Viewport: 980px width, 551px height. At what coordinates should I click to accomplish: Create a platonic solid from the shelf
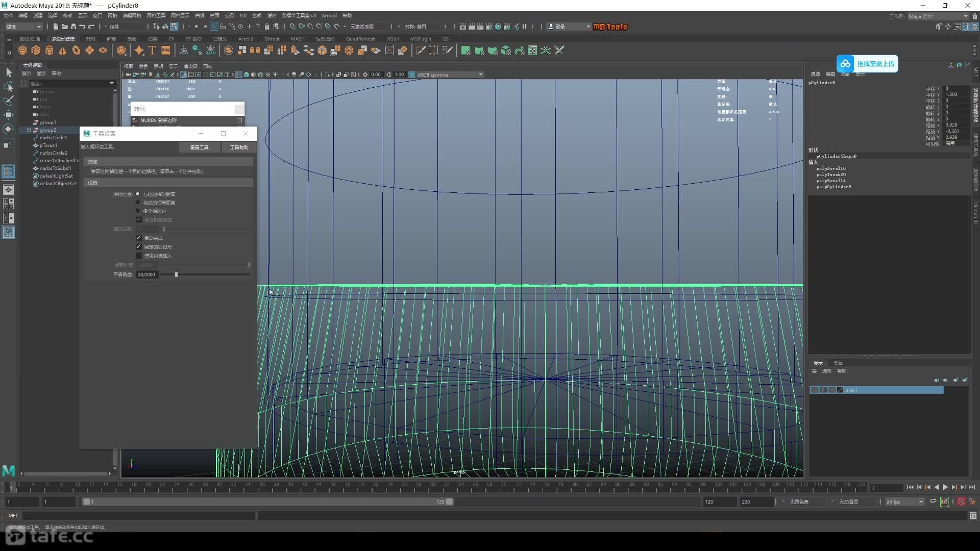click(x=121, y=50)
